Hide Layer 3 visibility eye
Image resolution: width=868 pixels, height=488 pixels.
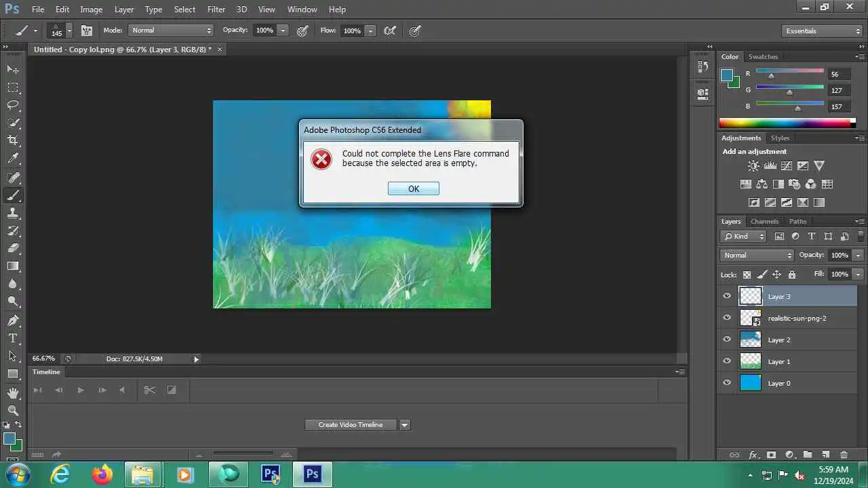pos(727,296)
